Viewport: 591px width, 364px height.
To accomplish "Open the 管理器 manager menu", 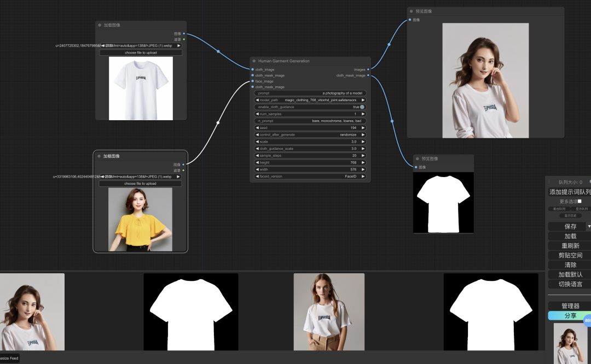I will click(570, 306).
